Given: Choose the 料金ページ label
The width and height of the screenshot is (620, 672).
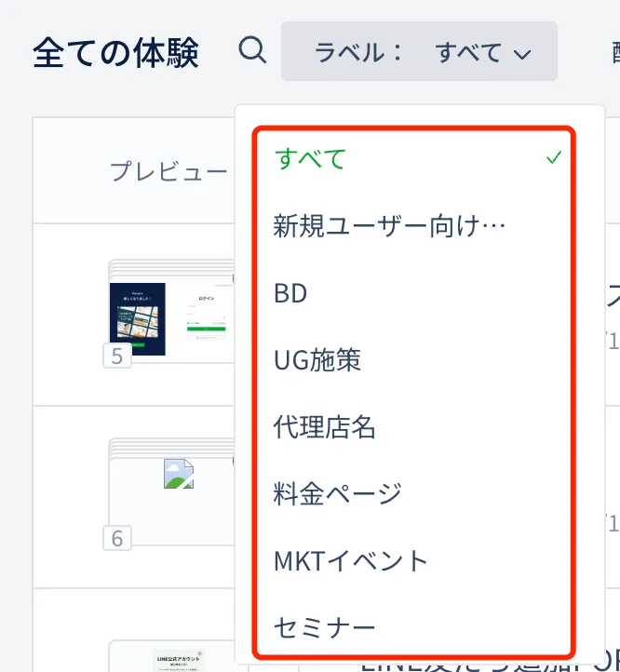Looking at the screenshot, I should point(337,494).
